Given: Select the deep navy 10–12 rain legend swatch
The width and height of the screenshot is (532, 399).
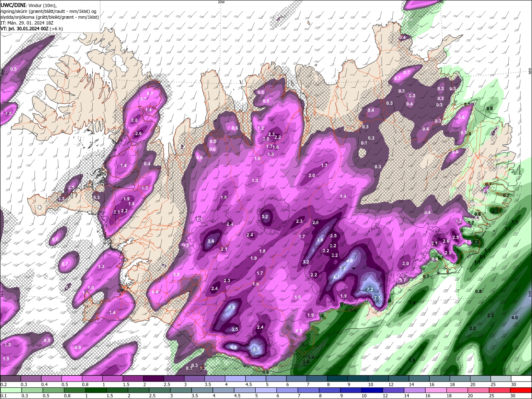Looking at the screenshot, I should tap(372, 390).
